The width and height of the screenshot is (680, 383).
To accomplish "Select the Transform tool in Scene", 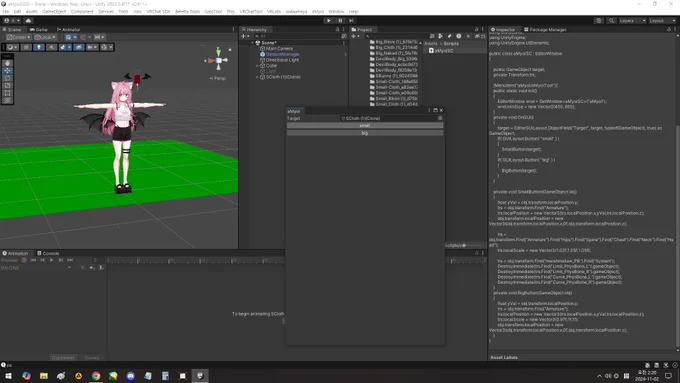I will point(7,100).
